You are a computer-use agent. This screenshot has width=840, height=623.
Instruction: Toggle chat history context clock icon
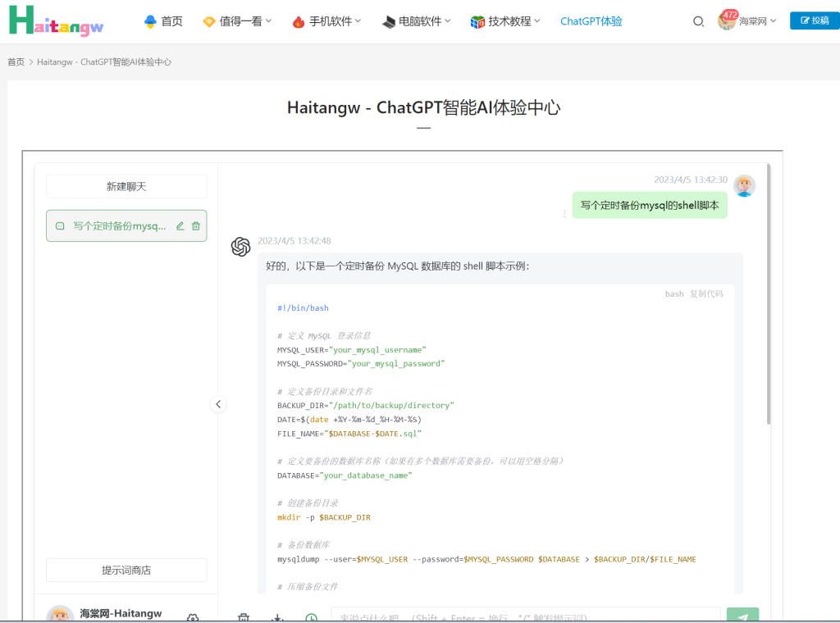pos(311,618)
